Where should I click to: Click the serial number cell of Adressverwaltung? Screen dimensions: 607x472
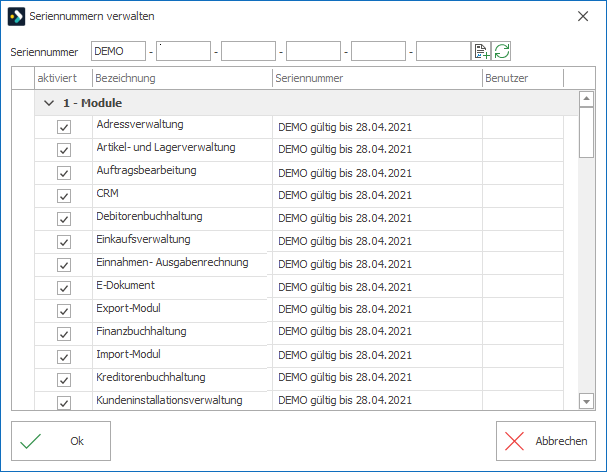[x=377, y=127]
